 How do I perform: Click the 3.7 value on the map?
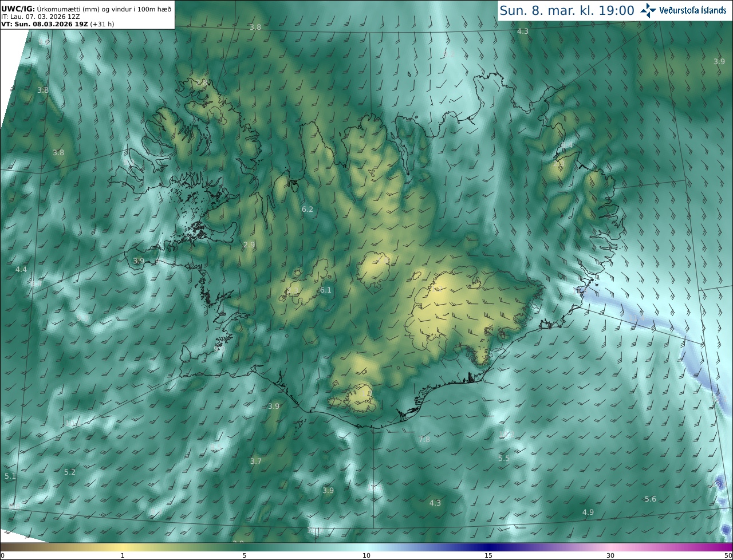point(256,461)
